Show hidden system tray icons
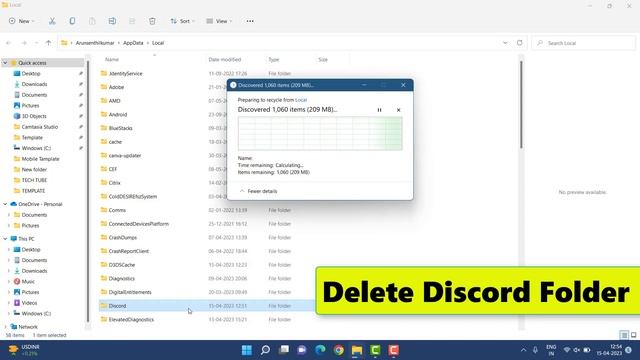This screenshot has height=360, width=640. click(523, 350)
